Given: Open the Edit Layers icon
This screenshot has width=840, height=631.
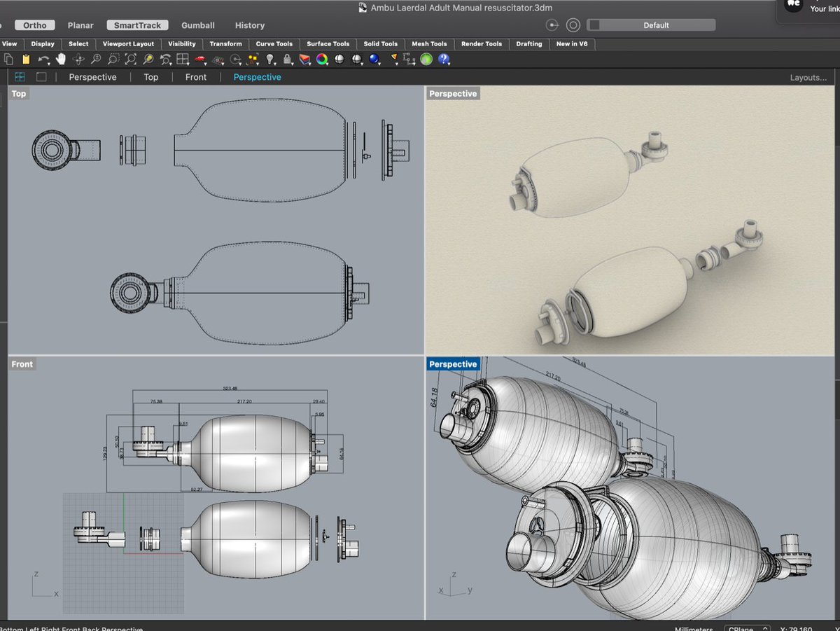Looking at the screenshot, I should (x=304, y=60).
